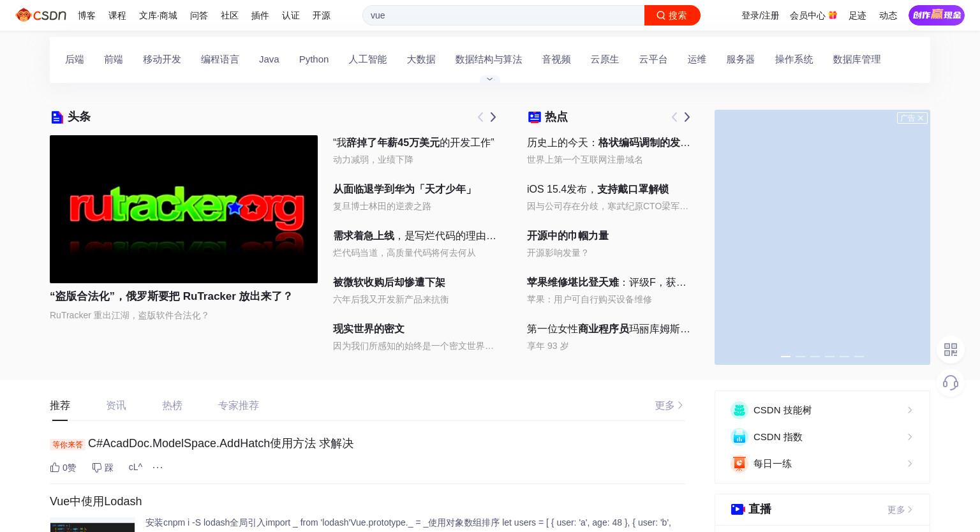Open 更多 next to 直播

pos(900,510)
